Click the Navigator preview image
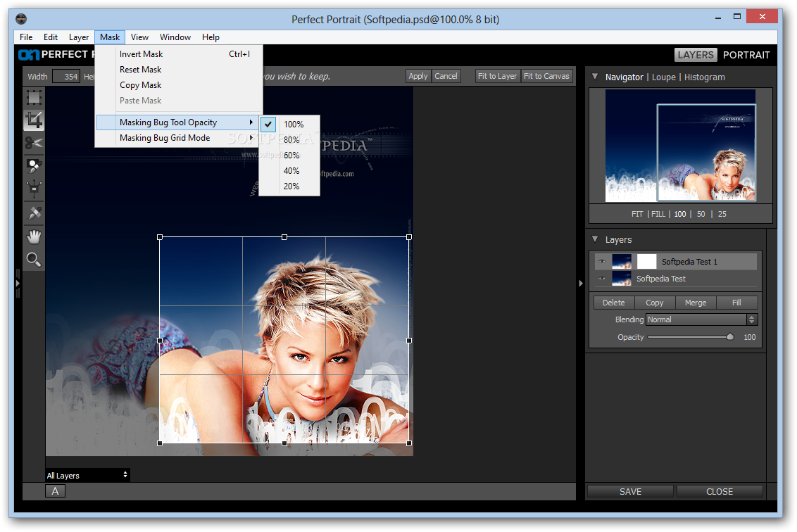797x532 pixels. tap(680, 146)
